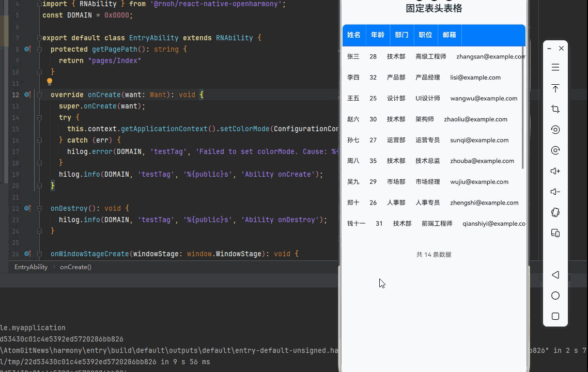Tap the 架构师 position cell

click(425, 119)
